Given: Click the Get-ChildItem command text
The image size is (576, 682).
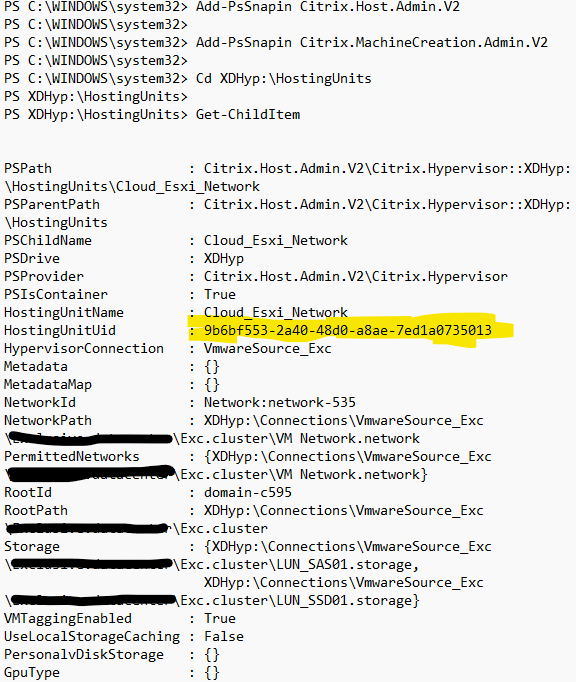Looking at the screenshot, I should point(248,114).
